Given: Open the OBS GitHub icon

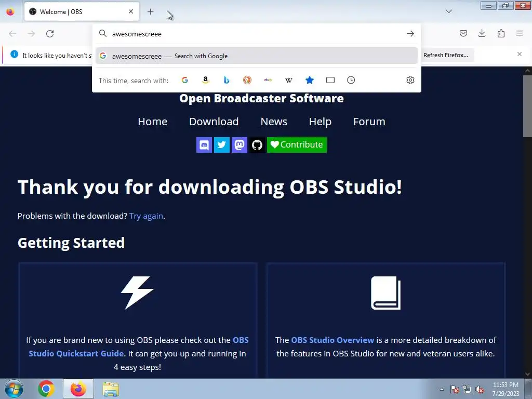Looking at the screenshot, I should 257,145.
